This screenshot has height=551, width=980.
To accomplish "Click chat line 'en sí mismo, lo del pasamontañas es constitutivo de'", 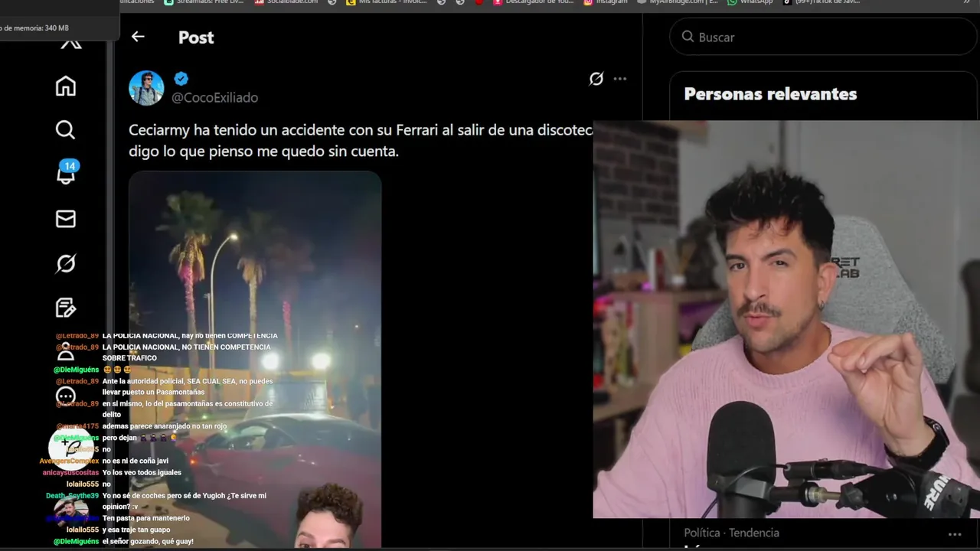I will [x=188, y=403].
